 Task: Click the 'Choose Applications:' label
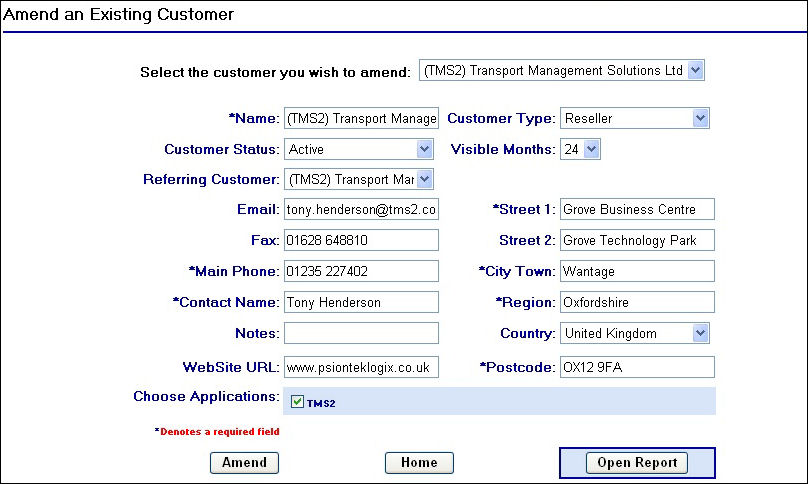(206, 396)
